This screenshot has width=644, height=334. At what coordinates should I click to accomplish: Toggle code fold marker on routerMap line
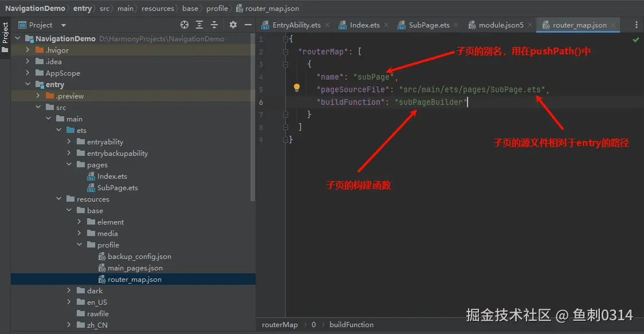pyautogui.click(x=286, y=52)
